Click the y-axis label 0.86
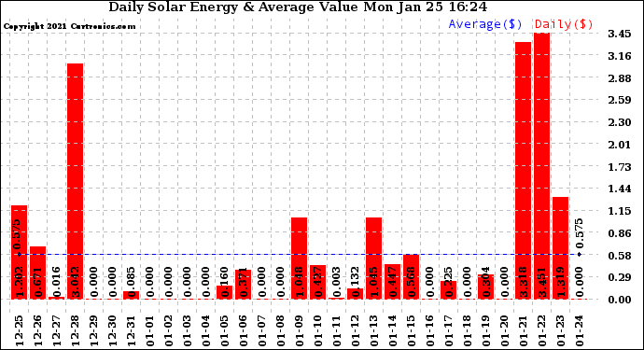 pyautogui.click(x=620, y=233)
